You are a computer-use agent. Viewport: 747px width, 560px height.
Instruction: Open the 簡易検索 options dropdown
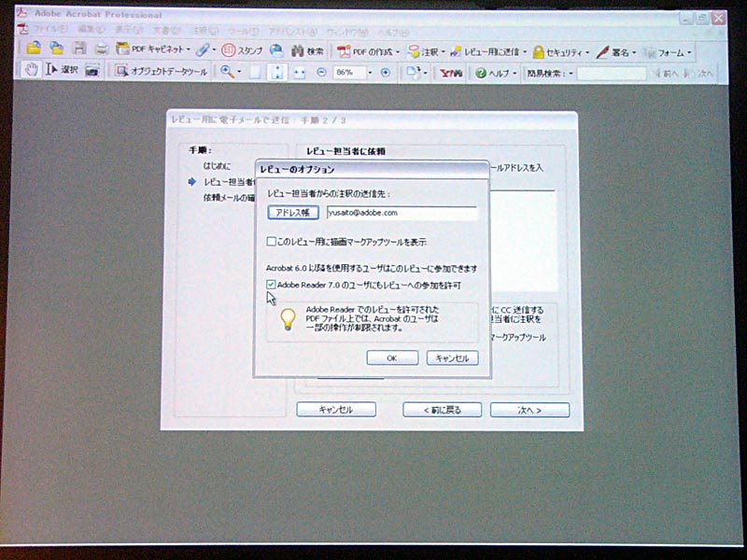(571, 74)
